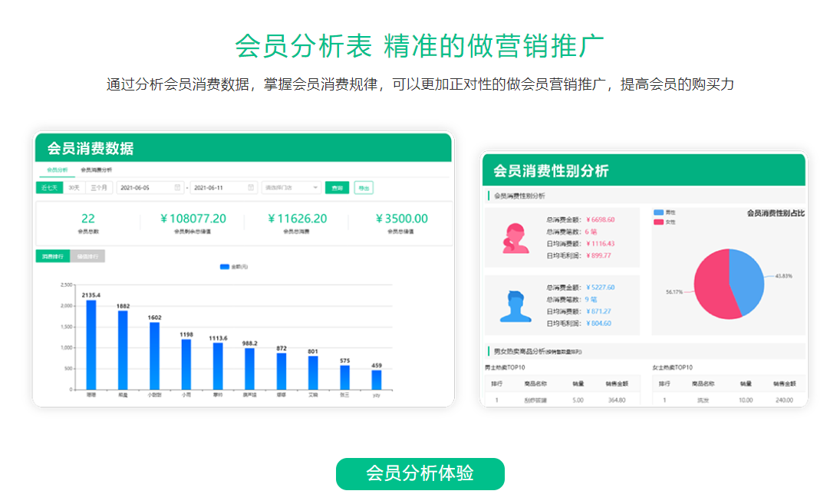Switch to the 会员消费分析 tab

tap(97, 170)
